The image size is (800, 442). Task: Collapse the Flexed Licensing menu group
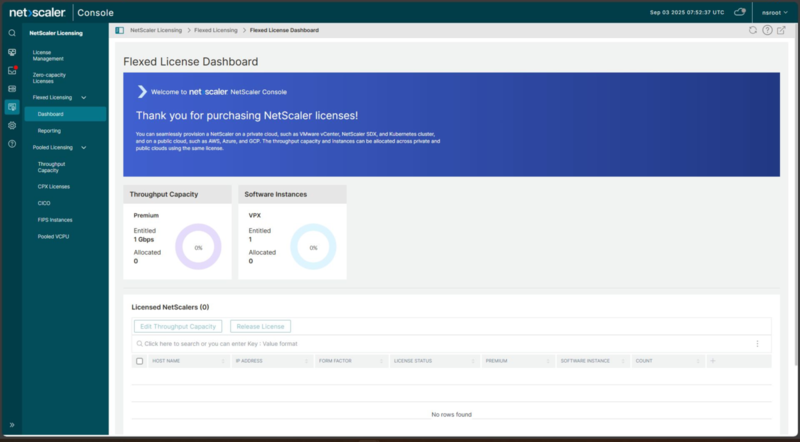pyautogui.click(x=84, y=97)
